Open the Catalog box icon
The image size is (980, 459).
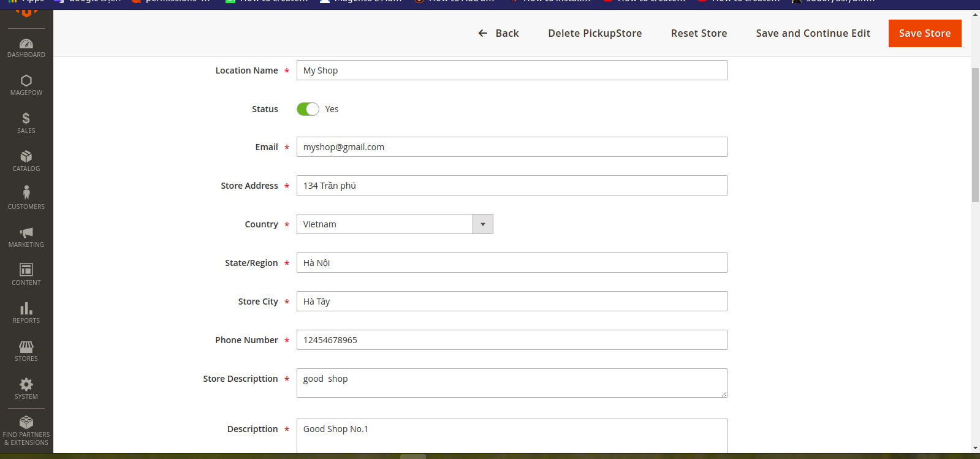pos(26,157)
